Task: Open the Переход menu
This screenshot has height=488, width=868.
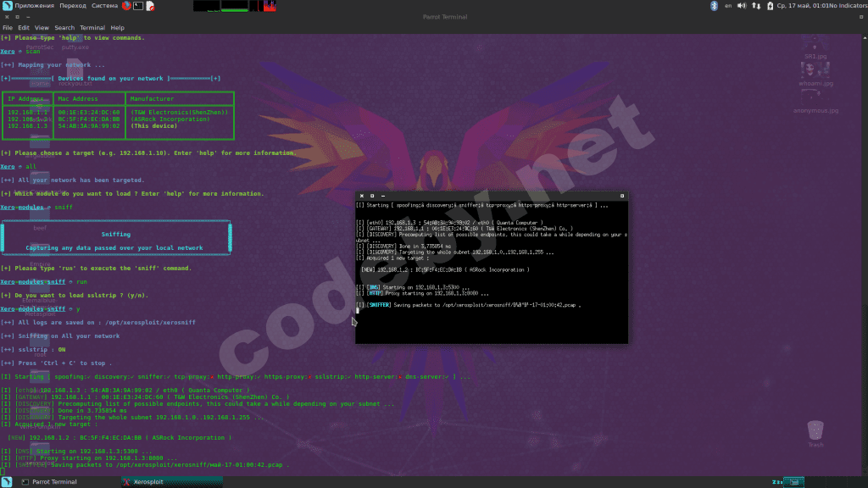Action: tap(73, 6)
